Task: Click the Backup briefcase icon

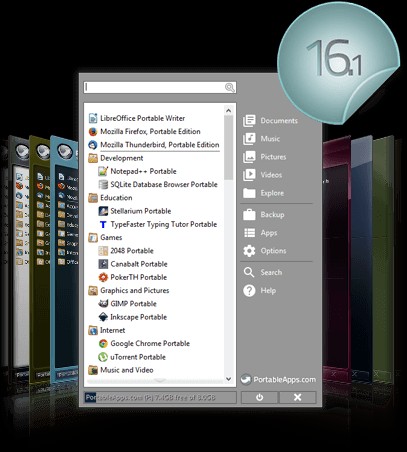Action: coord(249,215)
